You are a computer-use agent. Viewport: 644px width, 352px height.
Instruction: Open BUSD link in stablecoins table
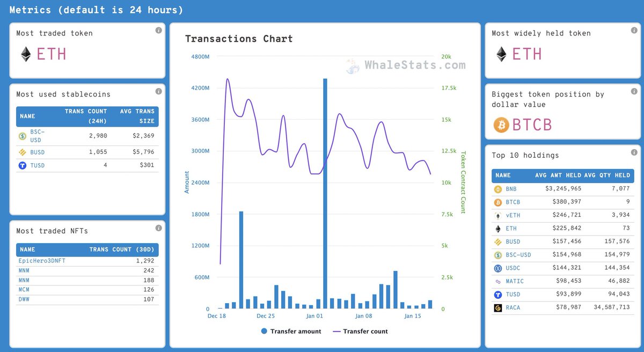38,152
